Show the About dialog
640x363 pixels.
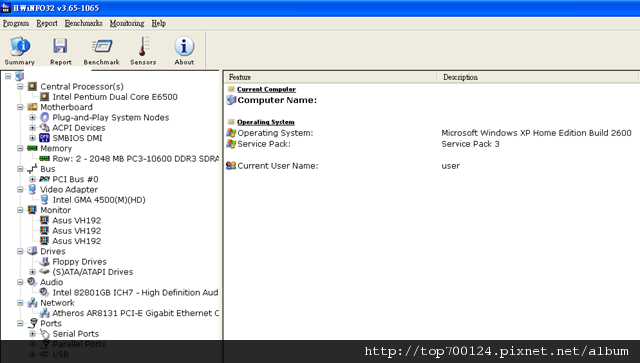(x=184, y=51)
